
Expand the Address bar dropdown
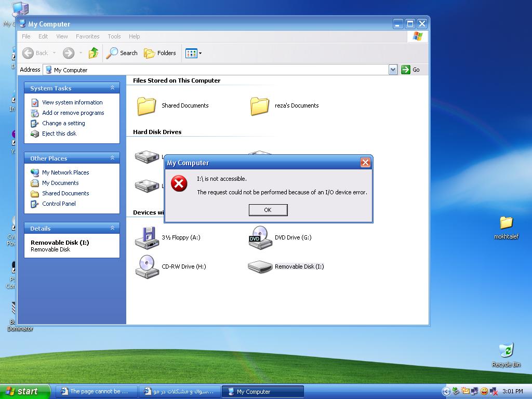pyautogui.click(x=393, y=70)
